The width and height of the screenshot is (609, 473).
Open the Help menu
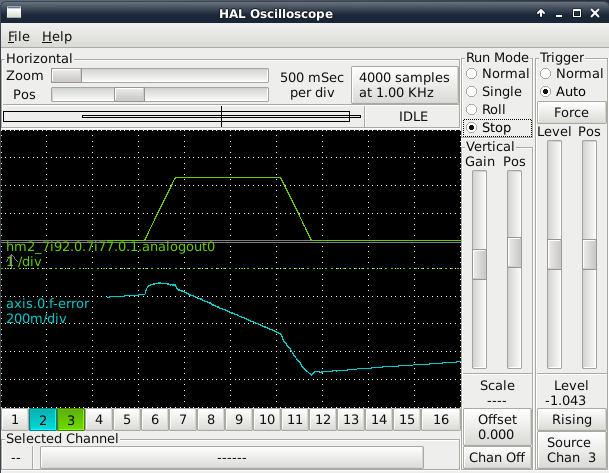57,37
